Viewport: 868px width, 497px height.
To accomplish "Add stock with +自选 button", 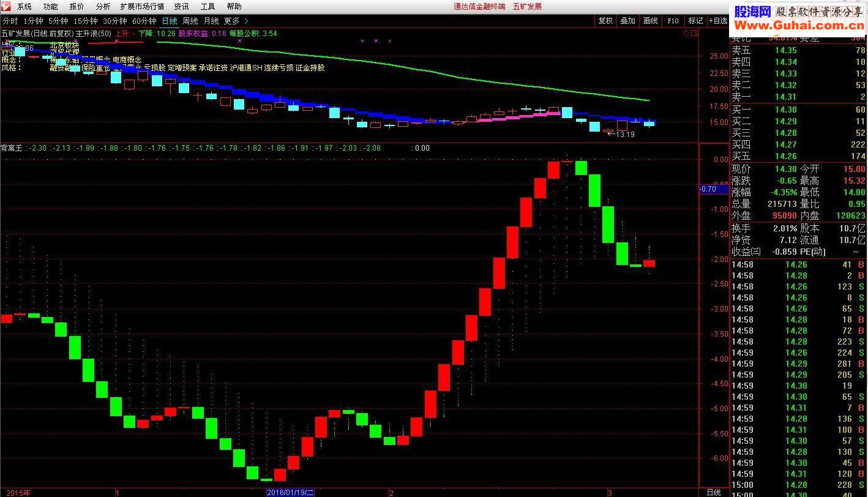I will (718, 21).
